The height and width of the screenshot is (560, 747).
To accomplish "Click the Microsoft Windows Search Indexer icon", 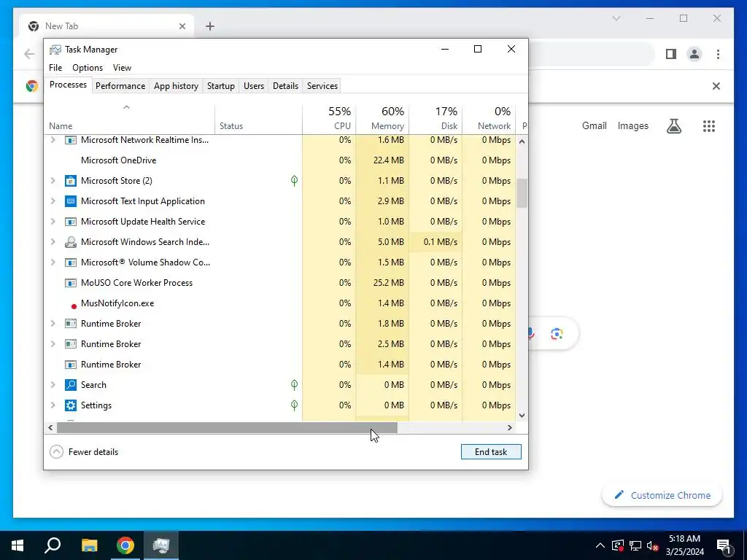I will point(71,242).
